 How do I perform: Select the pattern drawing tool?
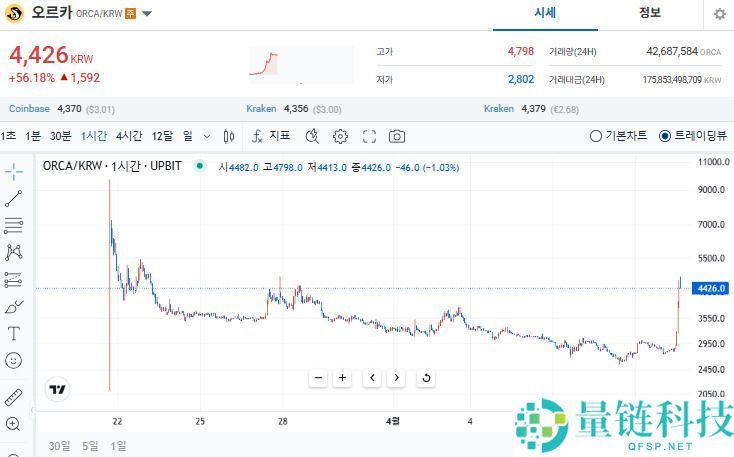pyautogui.click(x=14, y=252)
